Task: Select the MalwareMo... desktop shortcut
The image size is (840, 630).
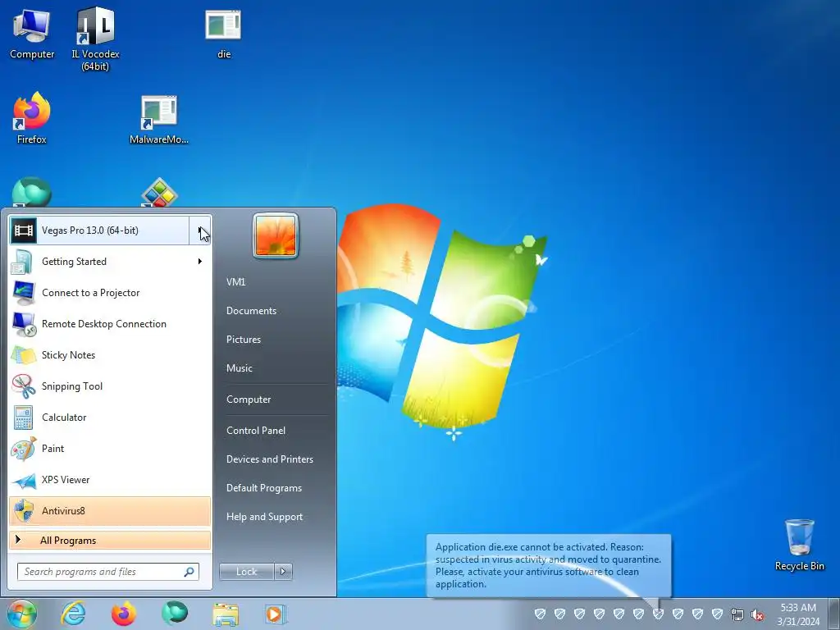Action: pyautogui.click(x=159, y=119)
